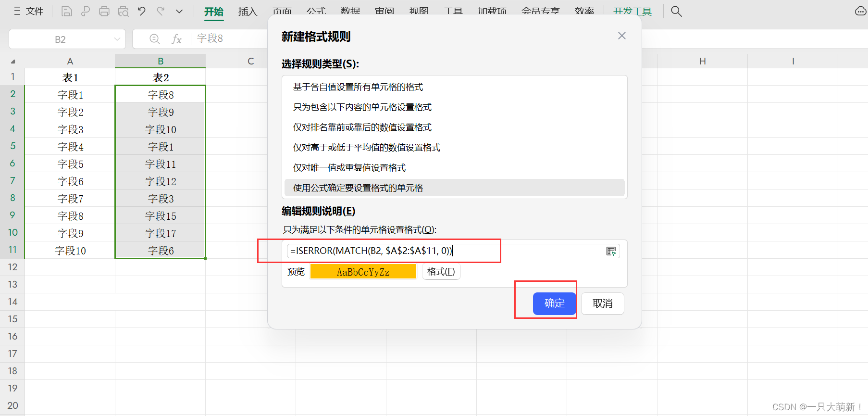Image resolution: width=868 pixels, height=416 pixels.
Task: Click the print preview icon
Action: tap(124, 11)
